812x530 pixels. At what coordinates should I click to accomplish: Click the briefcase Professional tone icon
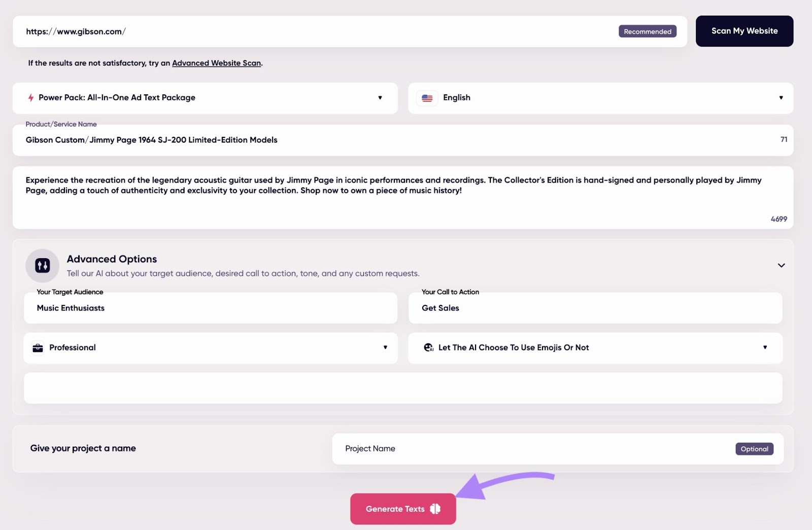coord(38,348)
